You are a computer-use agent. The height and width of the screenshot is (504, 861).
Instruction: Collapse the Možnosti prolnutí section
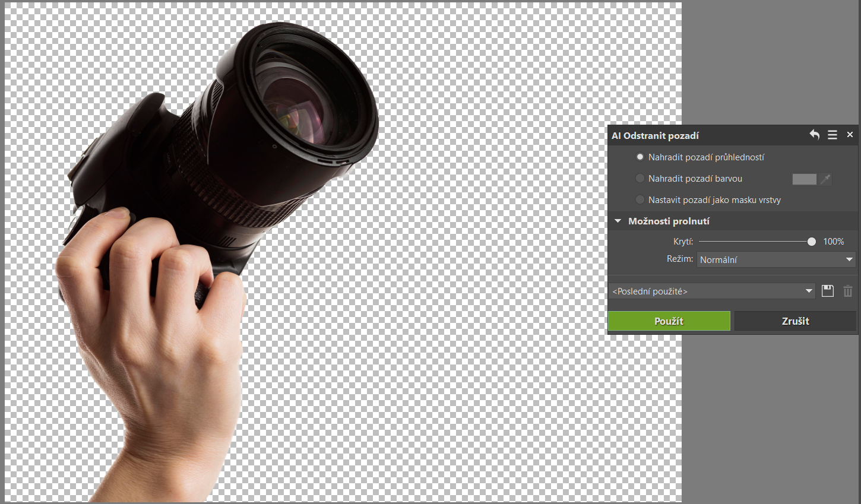pos(618,221)
